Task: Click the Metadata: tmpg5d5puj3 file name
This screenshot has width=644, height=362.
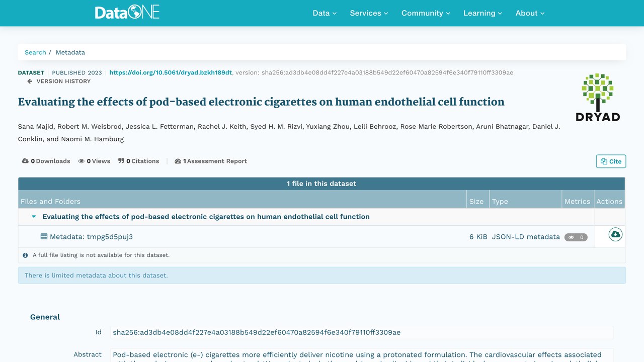Action: point(91,236)
